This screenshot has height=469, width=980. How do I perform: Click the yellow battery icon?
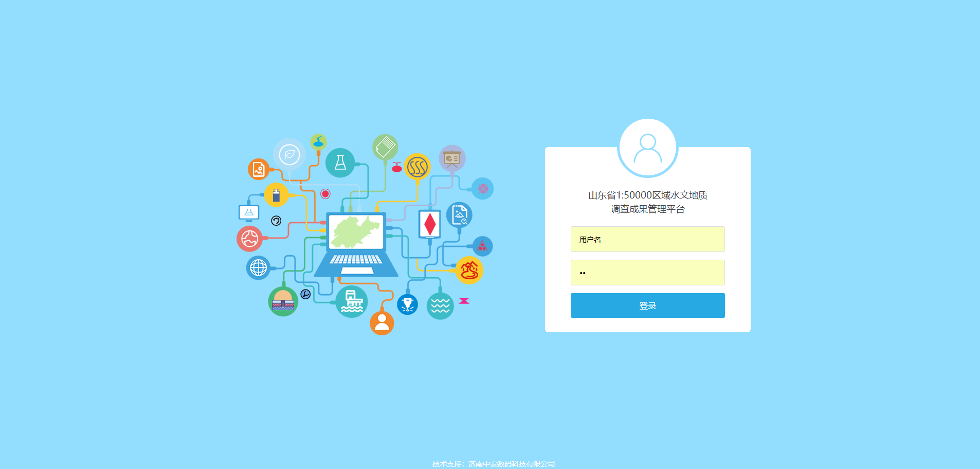(x=277, y=195)
